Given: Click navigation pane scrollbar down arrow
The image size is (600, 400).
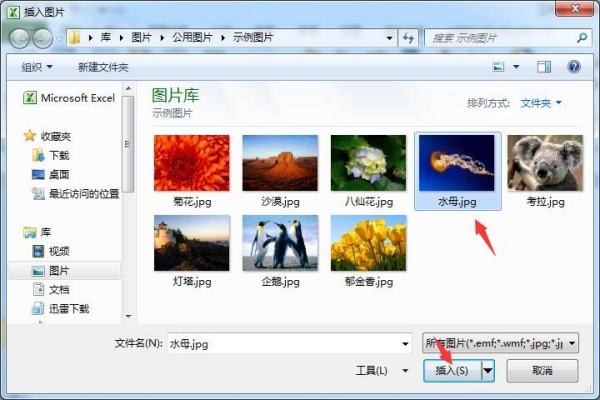Looking at the screenshot, I should click(129, 316).
